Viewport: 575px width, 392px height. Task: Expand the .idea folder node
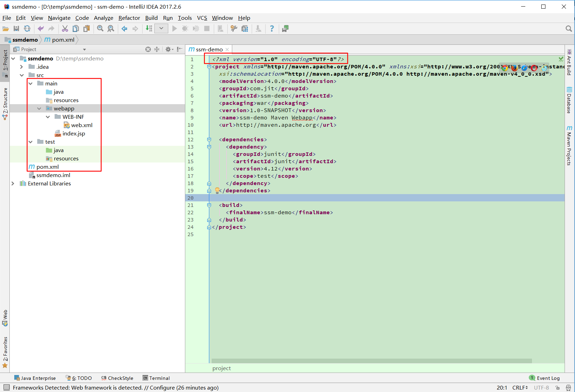click(x=22, y=67)
